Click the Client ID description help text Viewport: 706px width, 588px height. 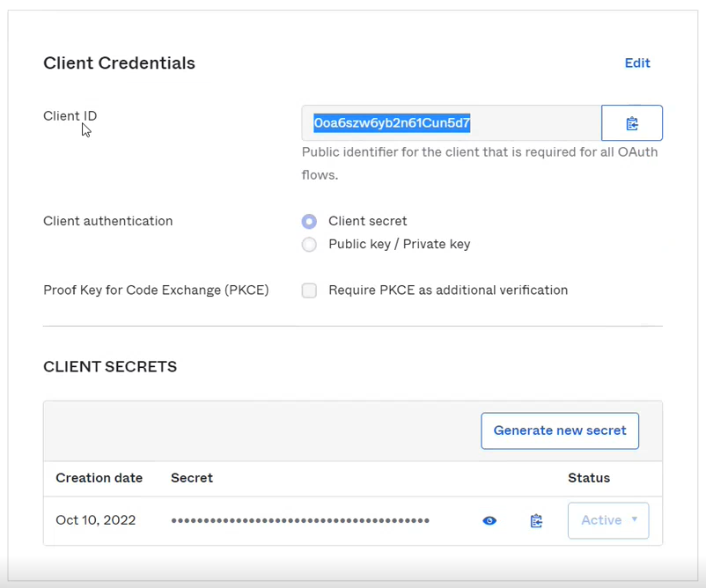(480, 163)
